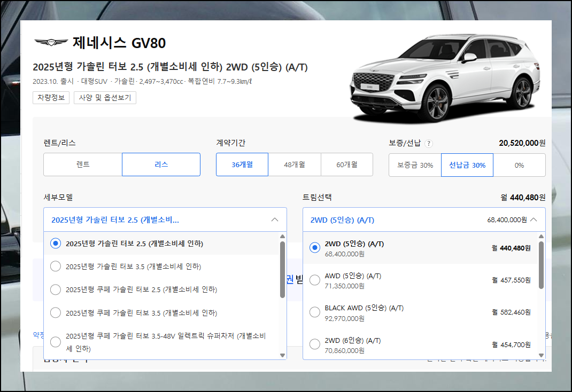This screenshot has height=392, width=572.
Task: Select 보증금 30% option
Action: (x=415, y=165)
